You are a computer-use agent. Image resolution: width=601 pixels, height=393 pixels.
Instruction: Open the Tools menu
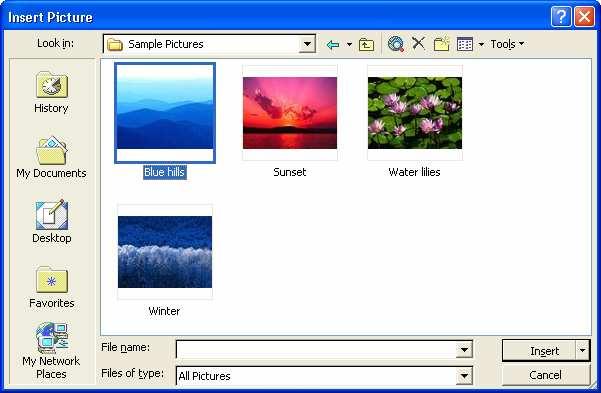click(x=507, y=44)
